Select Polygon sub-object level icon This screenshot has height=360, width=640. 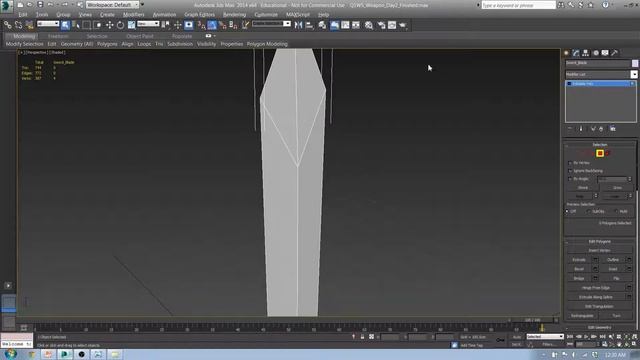pos(600,153)
